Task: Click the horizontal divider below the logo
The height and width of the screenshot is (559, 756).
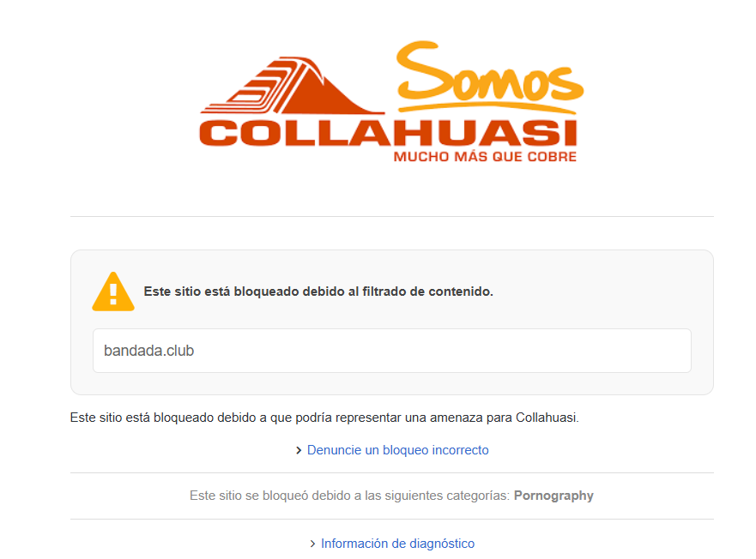Action: pos(392,216)
